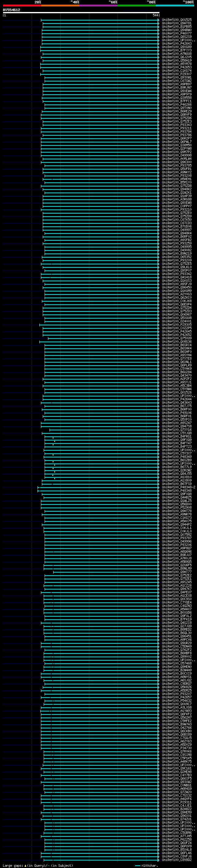This screenshot has height=868, width=197.
Task: Open hit UniRef100_B1PB85
Action: tap(177, 26)
